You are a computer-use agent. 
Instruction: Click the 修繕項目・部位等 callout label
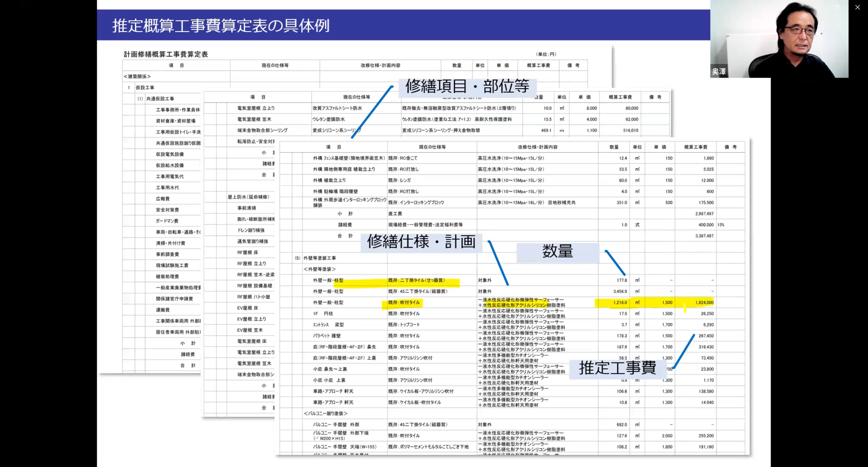click(x=467, y=86)
